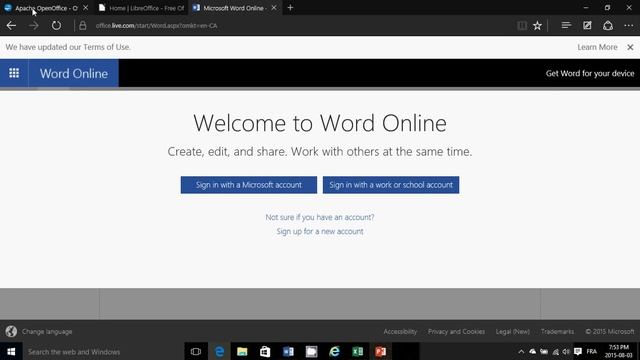Open the Accessibility footer link
Image resolution: width=640 pixels, height=360 pixels.
point(400,331)
